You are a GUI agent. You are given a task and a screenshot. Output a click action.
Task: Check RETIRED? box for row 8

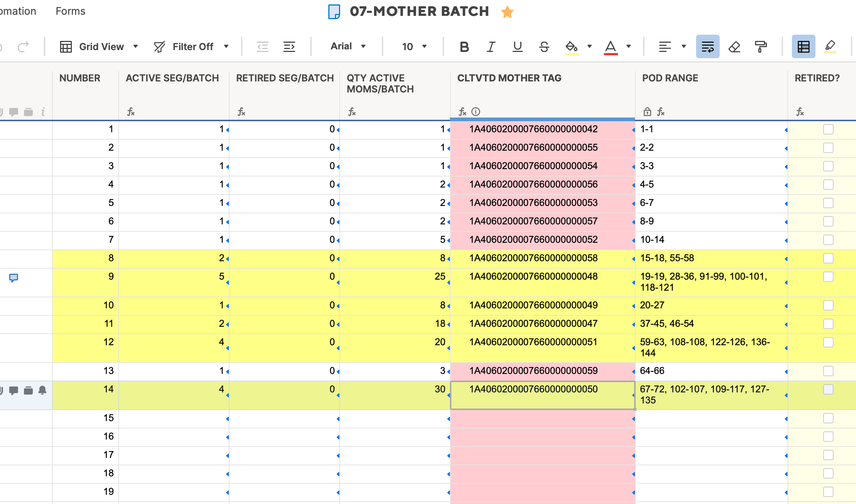(828, 258)
